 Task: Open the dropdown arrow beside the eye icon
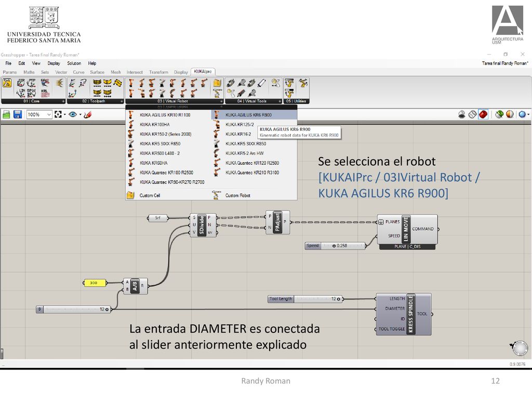81,115
